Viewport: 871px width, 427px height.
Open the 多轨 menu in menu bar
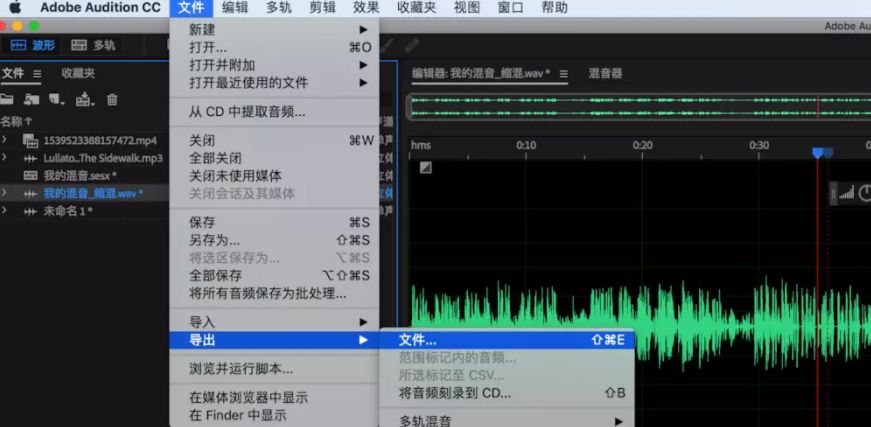tap(279, 8)
